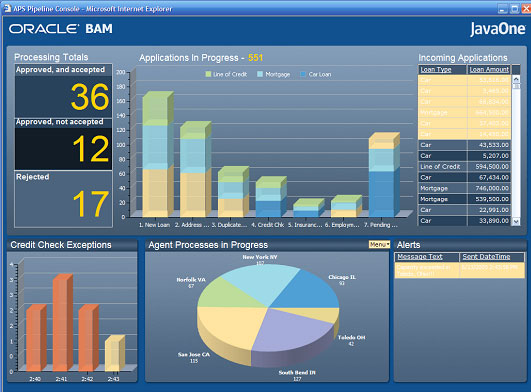Screen dimensions: 531x392
Task: Click the 3. Duplicate stacked bar
Action: tap(233, 192)
